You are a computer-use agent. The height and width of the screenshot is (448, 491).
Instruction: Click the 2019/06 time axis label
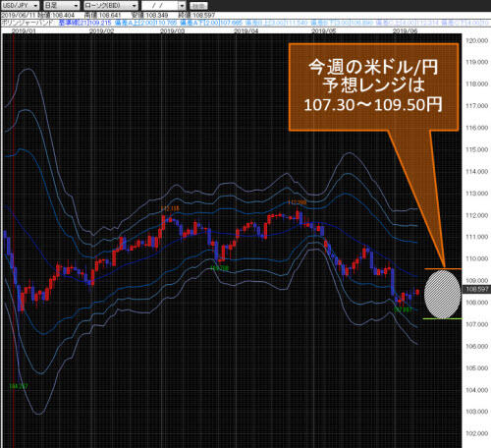tap(405, 30)
